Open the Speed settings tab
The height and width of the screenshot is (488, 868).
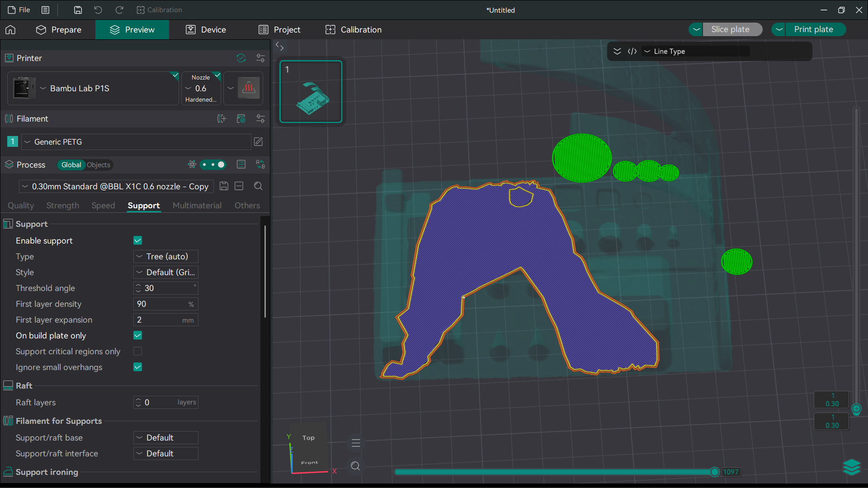point(103,205)
